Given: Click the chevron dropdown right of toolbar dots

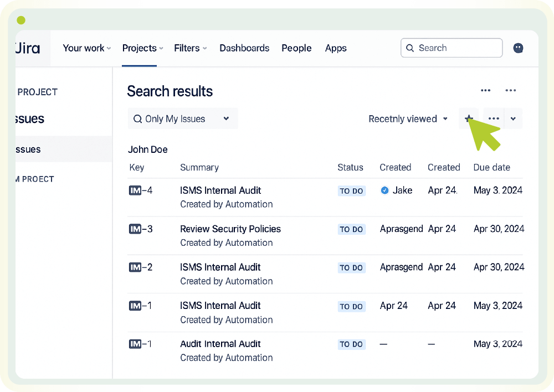Looking at the screenshot, I should click(513, 118).
